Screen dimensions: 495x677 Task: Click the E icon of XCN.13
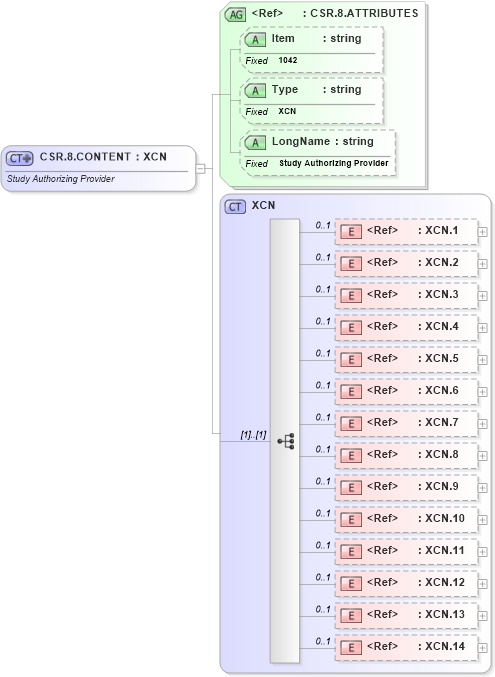(351, 615)
